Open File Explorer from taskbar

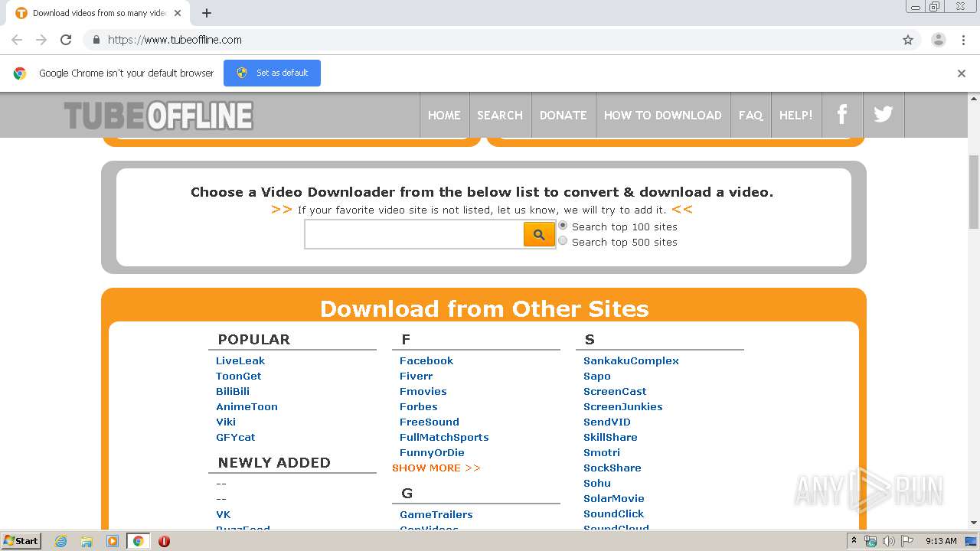(x=87, y=541)
